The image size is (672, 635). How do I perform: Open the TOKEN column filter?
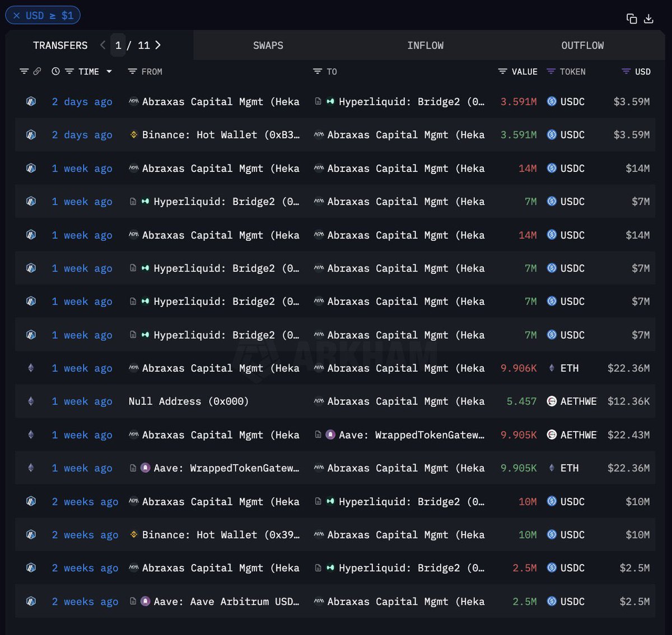pyautogui.click(x=551, y=72)
